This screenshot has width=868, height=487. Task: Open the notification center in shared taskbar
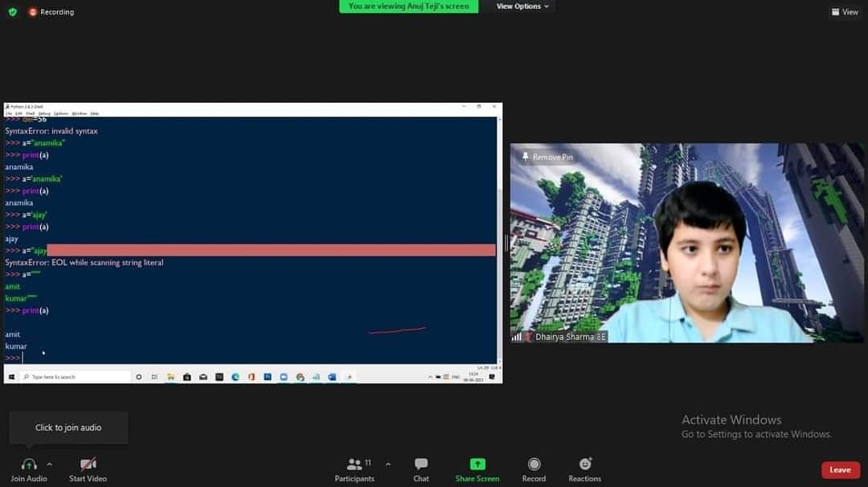coord(492,377)
